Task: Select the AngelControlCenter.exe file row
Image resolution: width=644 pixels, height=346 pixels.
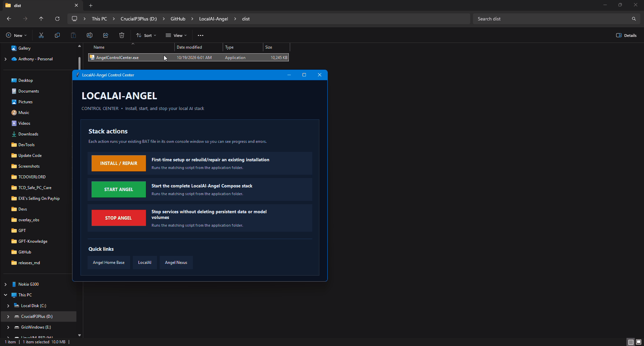Action: pos(189,58)
